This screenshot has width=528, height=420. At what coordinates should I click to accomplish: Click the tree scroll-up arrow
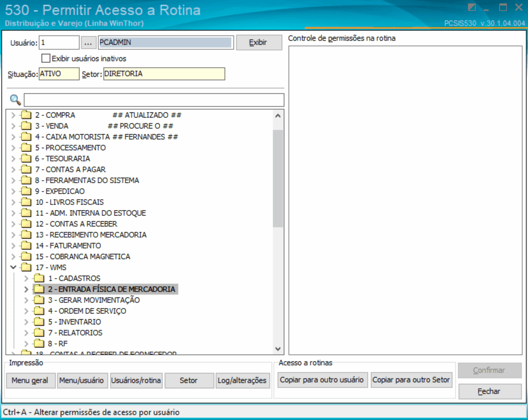(x=278, y=116)
